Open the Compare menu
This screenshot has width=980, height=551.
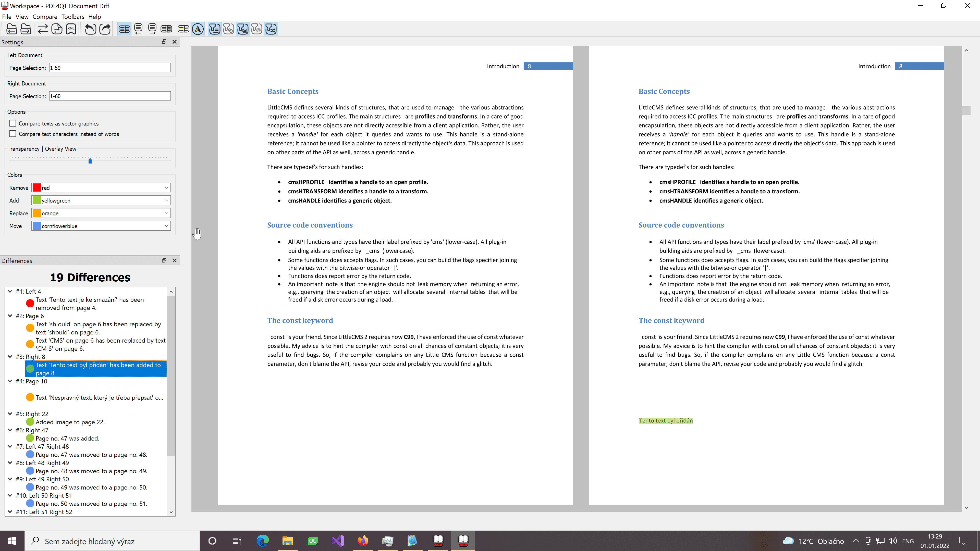coord(44,17)
